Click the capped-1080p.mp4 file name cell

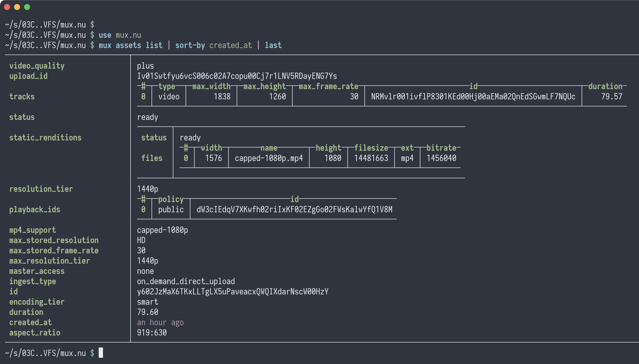click(x=269, y=158)
